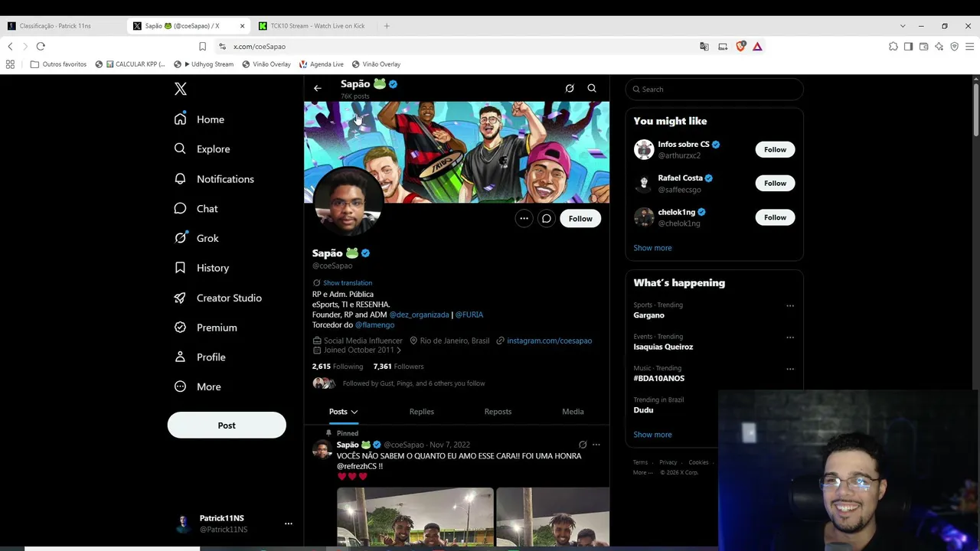Bookmark this page with the bookmark icon
The width and height of the screenshot is (980, 551).
pyautogui.click(x=202, y=47)
